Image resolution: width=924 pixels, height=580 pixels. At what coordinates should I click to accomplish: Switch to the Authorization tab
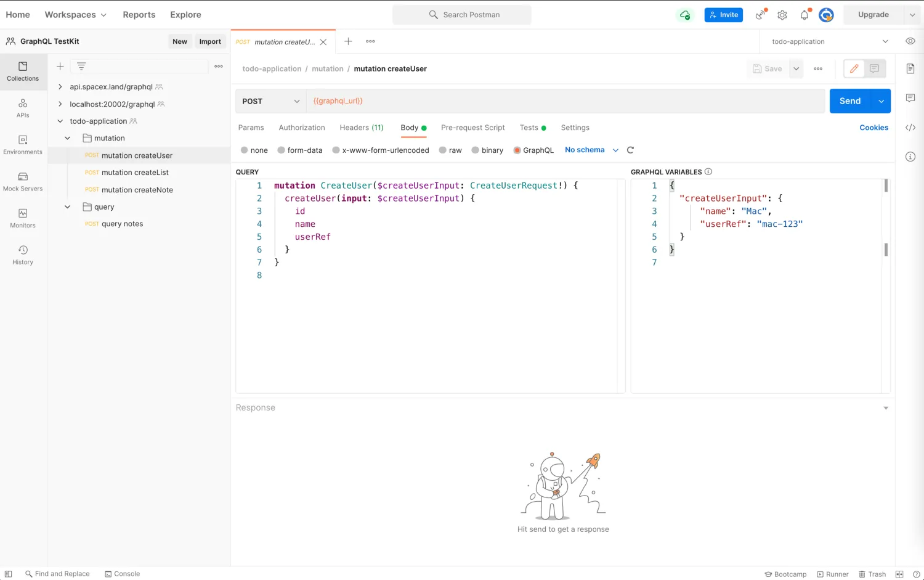pyautogui.click(x=302, y=128)
